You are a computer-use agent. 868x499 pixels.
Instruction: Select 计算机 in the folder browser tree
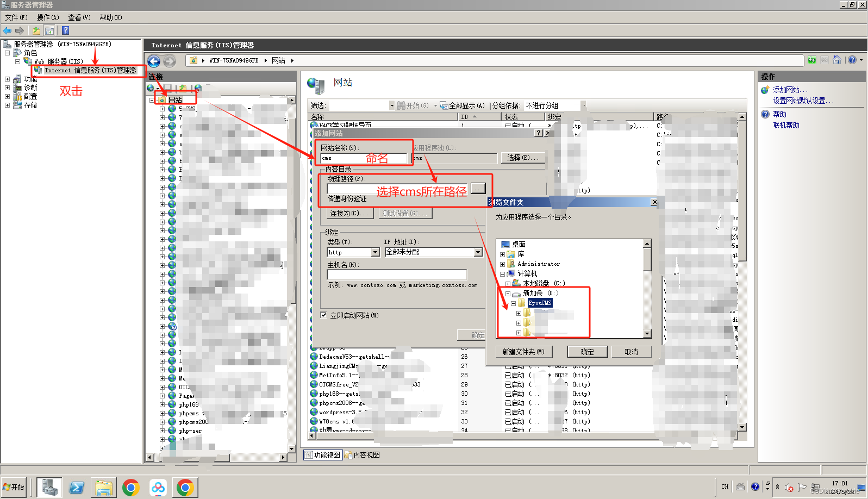[x=527, y=273]
